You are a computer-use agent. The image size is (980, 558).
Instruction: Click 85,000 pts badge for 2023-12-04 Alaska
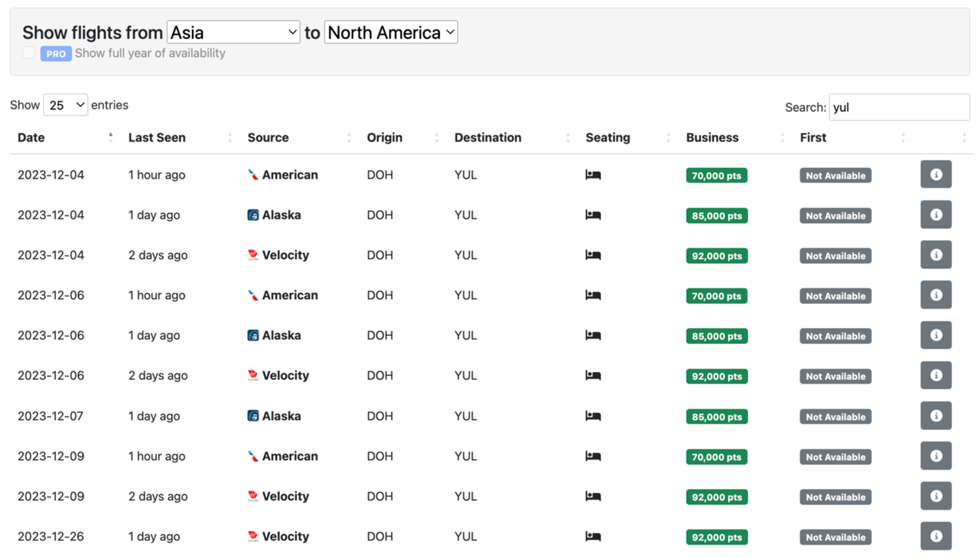pyautogui.click(x=717, y=216)
